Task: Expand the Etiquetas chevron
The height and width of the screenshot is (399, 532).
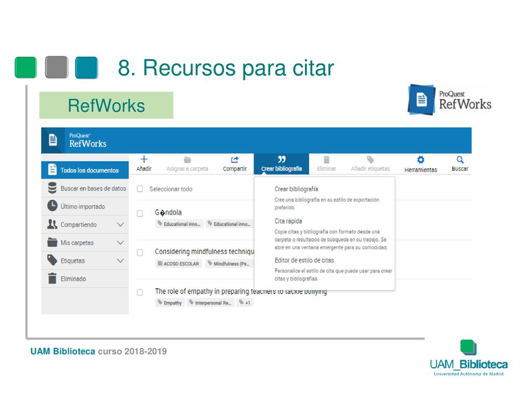Action: pyautogui.click(x=120, y=261)
